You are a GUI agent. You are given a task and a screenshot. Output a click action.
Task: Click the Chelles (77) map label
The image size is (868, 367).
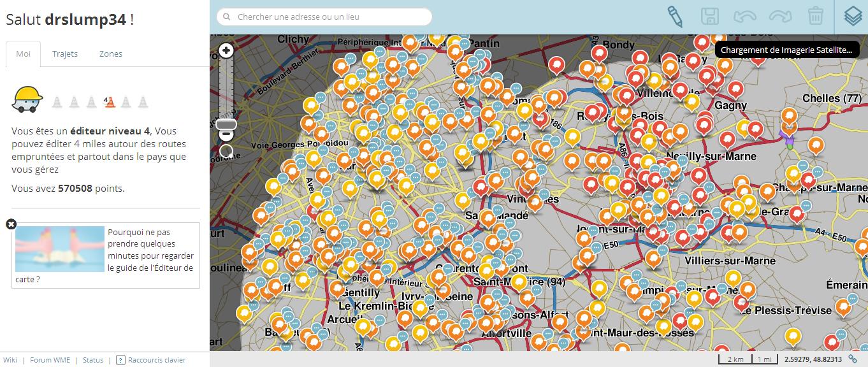[x=832, y=99]
